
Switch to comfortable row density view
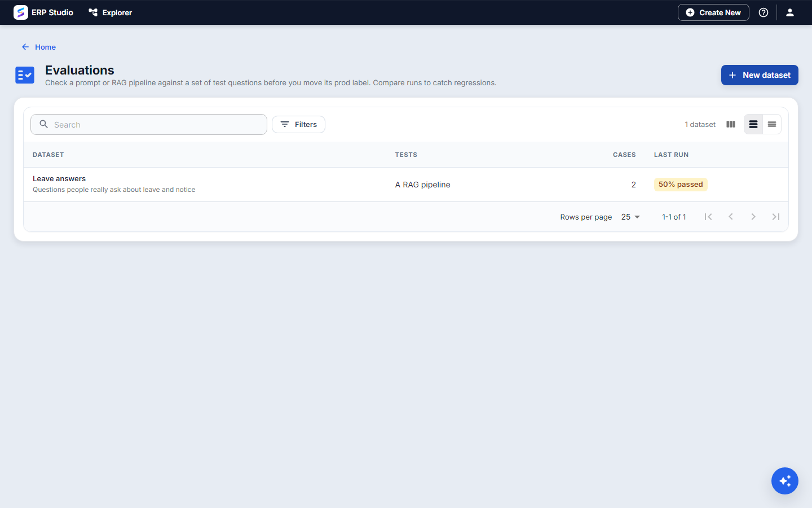point(753,124)
